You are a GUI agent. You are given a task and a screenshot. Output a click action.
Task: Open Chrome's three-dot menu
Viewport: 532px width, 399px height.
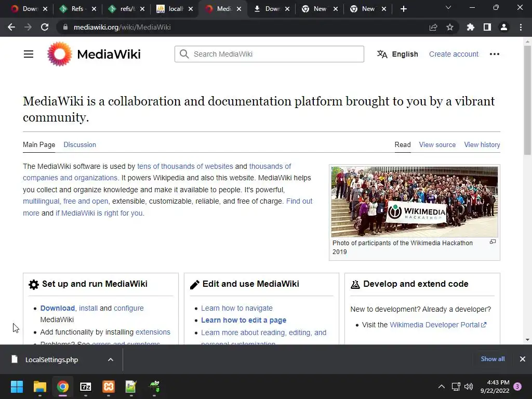click(521, 27)
